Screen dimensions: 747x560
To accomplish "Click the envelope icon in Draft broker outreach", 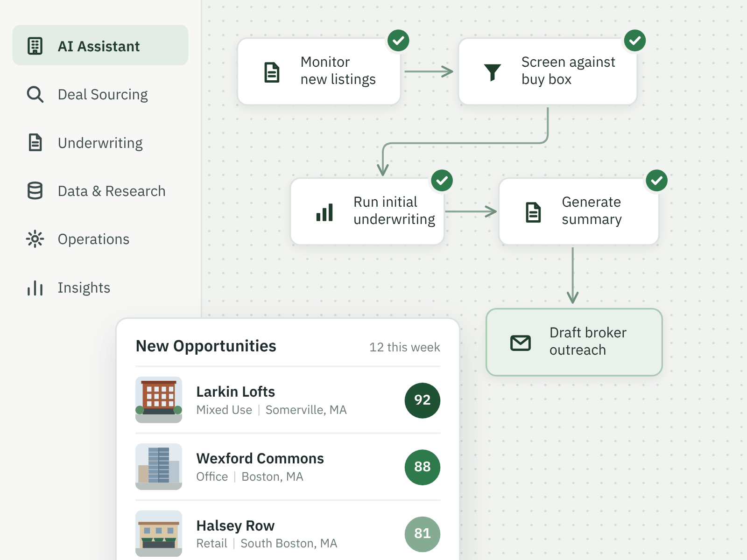I will (x=521, y=343).
